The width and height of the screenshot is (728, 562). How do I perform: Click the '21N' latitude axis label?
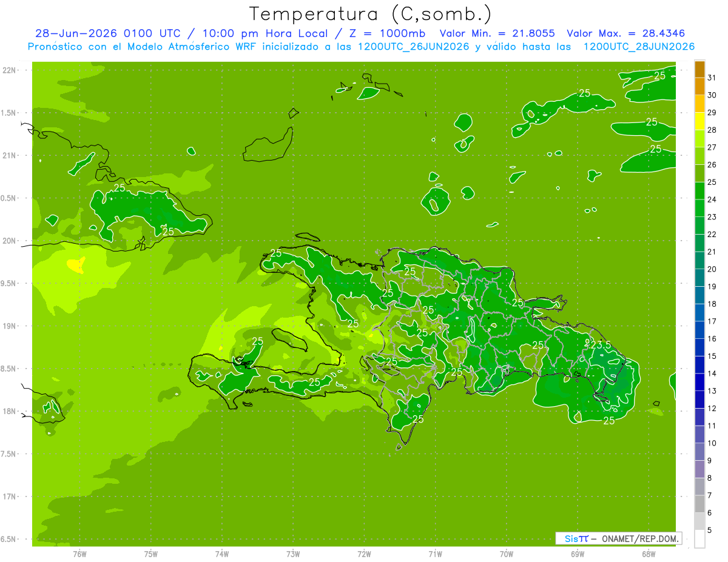point(10,155)
